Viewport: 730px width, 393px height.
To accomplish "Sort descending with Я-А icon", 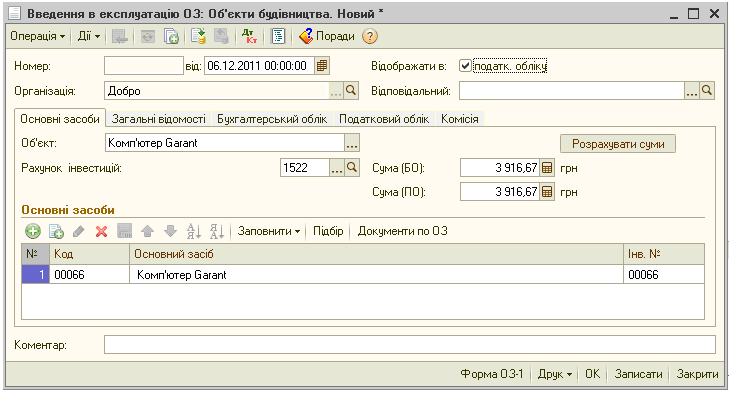I will tap(217, 231).
